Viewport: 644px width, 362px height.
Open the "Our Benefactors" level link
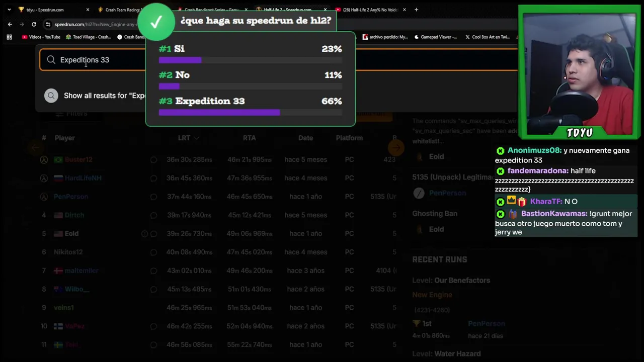(x=462, y=281)
